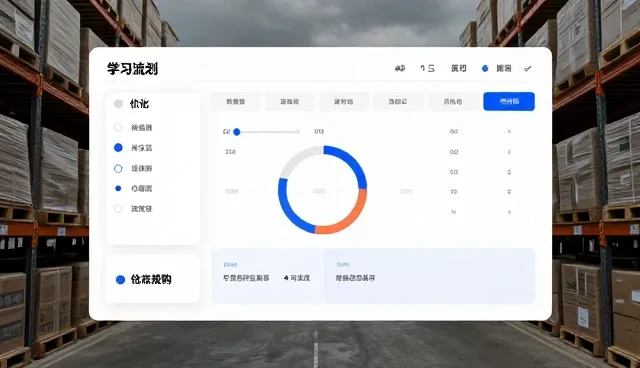Toggle the blue dot indicator in the header
This screenshot has width=640, height=368.
[x=485, y=69]
